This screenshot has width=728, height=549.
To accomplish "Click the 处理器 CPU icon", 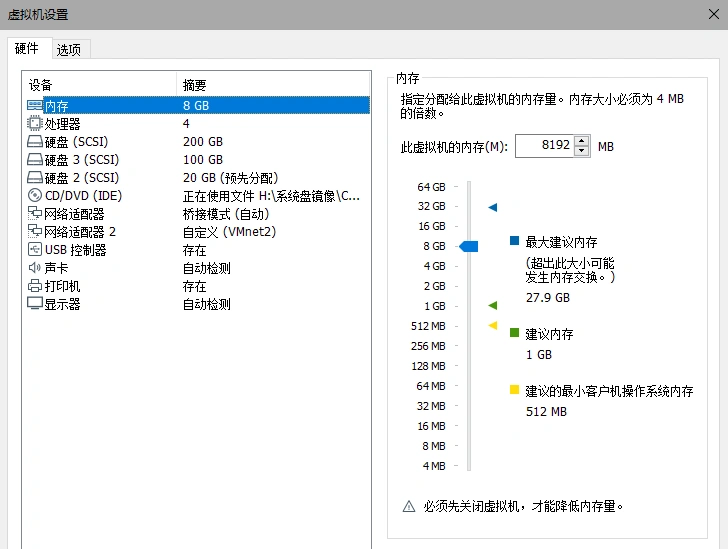I will point(35,124).
